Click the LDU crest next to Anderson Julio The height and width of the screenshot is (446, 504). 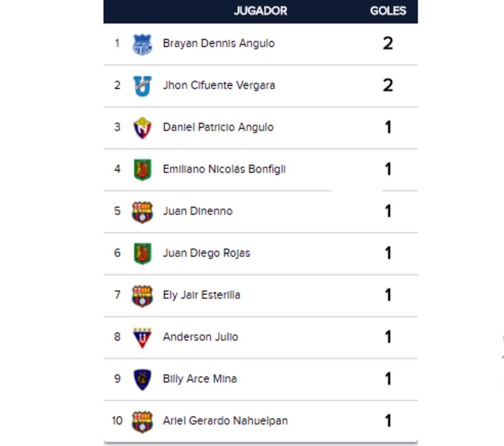pos(142,338)
